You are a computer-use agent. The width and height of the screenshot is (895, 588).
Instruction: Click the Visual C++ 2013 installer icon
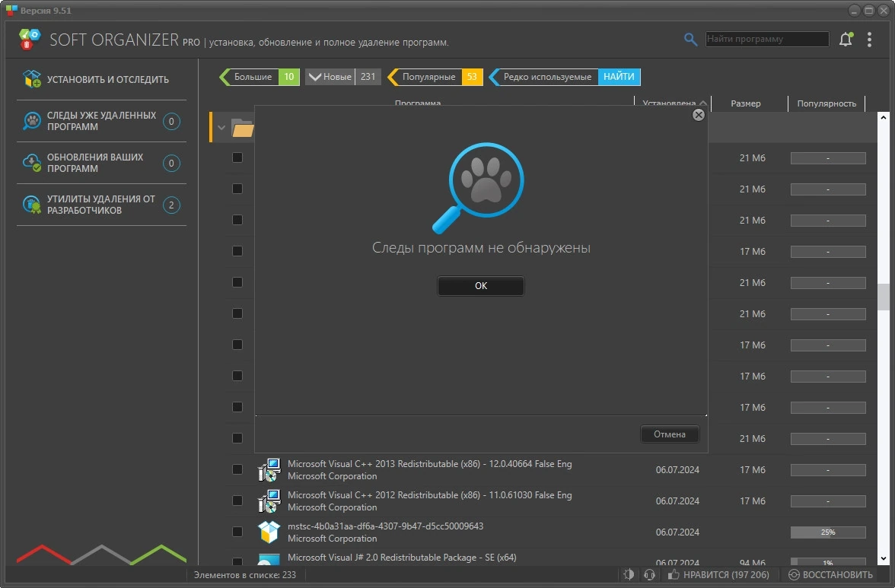coord(269,470)
